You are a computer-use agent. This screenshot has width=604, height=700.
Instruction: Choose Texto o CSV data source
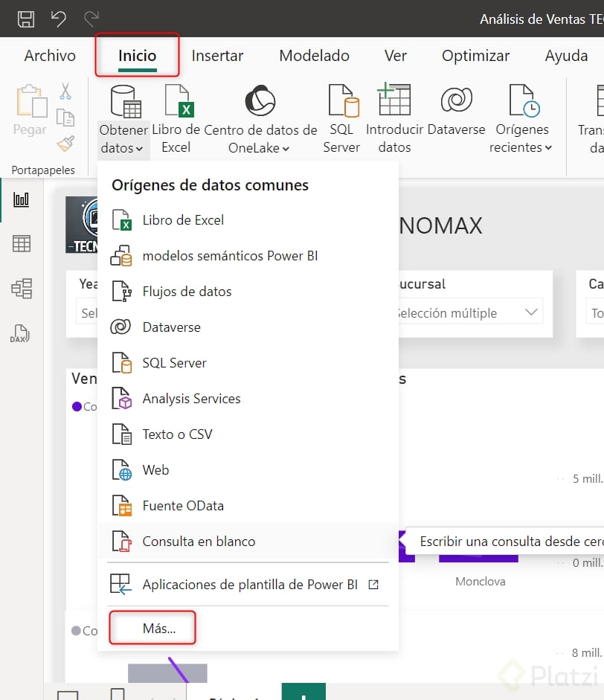(248, 434)
